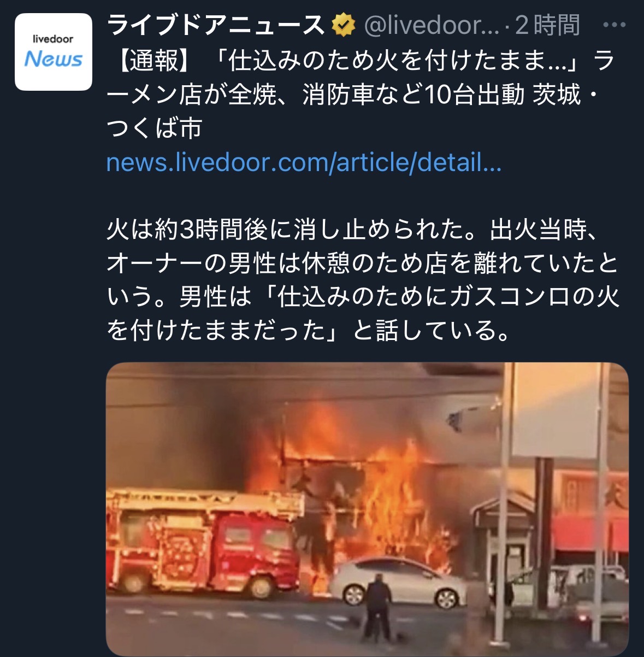Tap the person standing on the road in photo
Viewport: 644px width, 657px height.
point(377,606)
